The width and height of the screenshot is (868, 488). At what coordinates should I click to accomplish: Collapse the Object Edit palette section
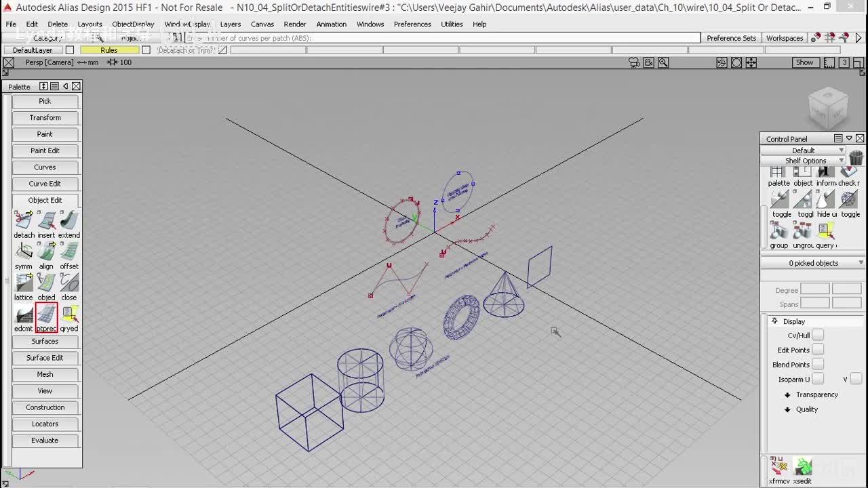[x=45, y=201]
